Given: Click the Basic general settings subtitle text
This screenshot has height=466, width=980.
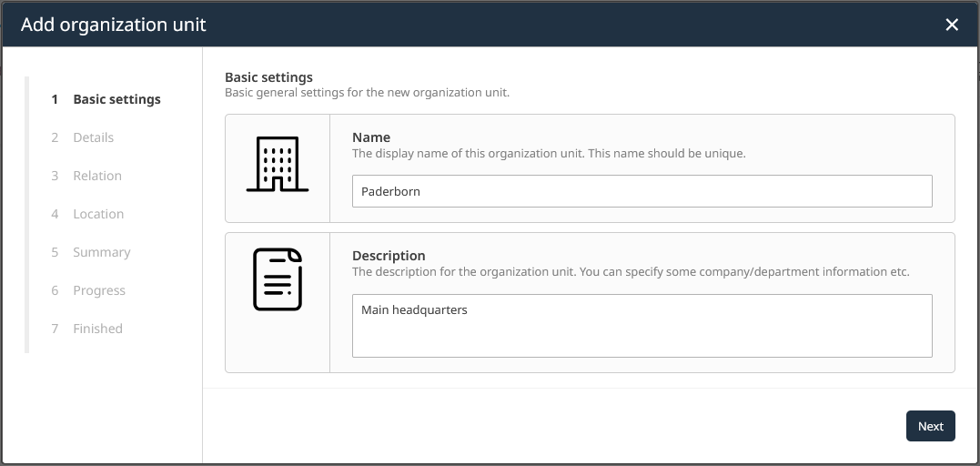Looking at the screenshot, I should pyautogui.click(x=367, y=93).
